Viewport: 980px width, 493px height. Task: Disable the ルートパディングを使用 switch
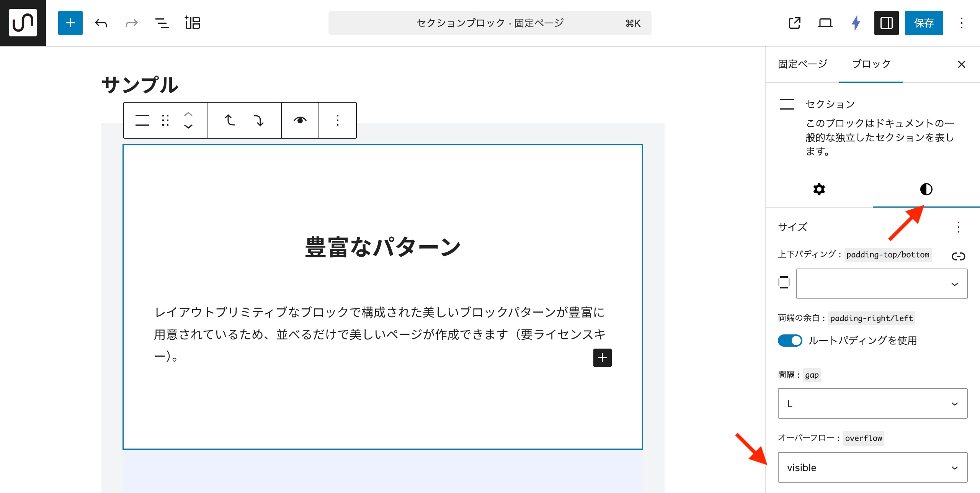pos(790,340)
